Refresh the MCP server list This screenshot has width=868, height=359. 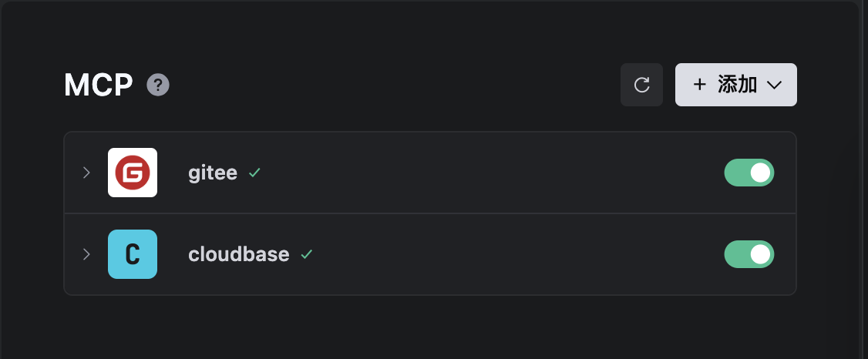click(641, 85)
